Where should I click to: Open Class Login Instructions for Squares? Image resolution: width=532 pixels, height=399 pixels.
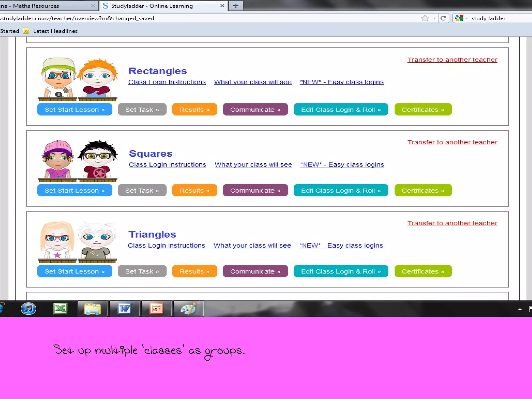click(x=168, y=165)
